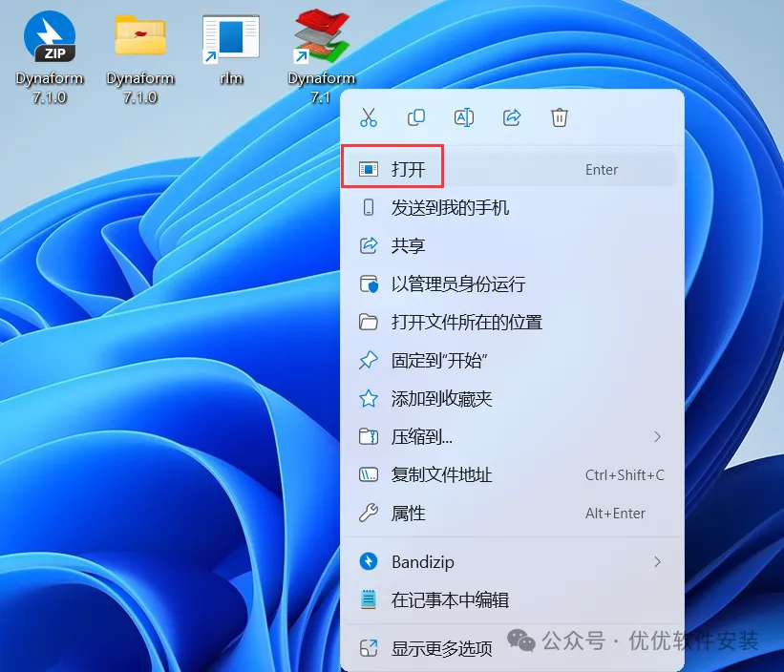
Task: Choose 以管理员身份运行 menu entry
Action: point(512,283)
